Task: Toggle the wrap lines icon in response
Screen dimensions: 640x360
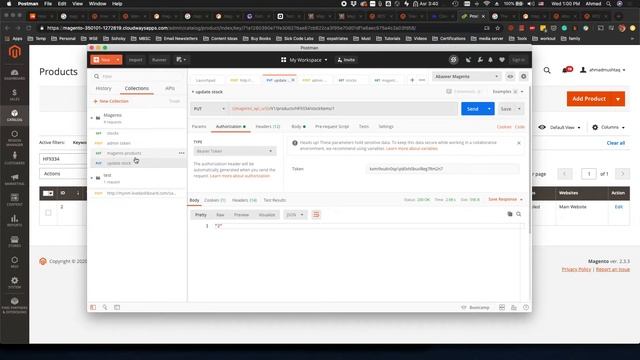Action: point(316,215)
